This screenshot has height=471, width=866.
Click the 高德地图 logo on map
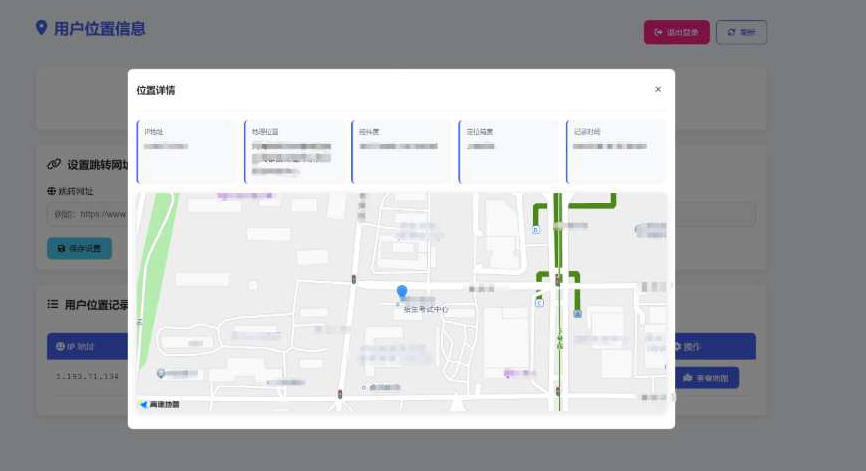pyautogui.click(x=160, y=404)
